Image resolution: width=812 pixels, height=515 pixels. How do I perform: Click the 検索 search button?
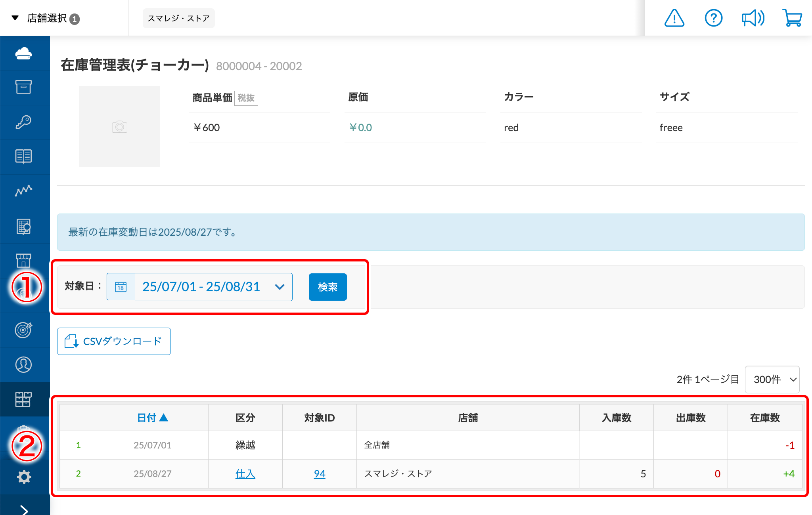point(327,287)
